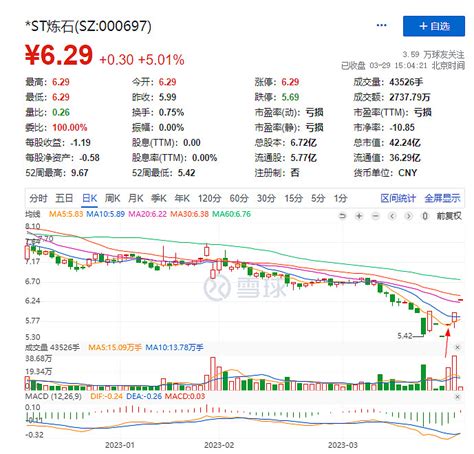The image size is (474, 454).
Task: Click the MA30:6.38 indicator label
Action: coord(189,214)
